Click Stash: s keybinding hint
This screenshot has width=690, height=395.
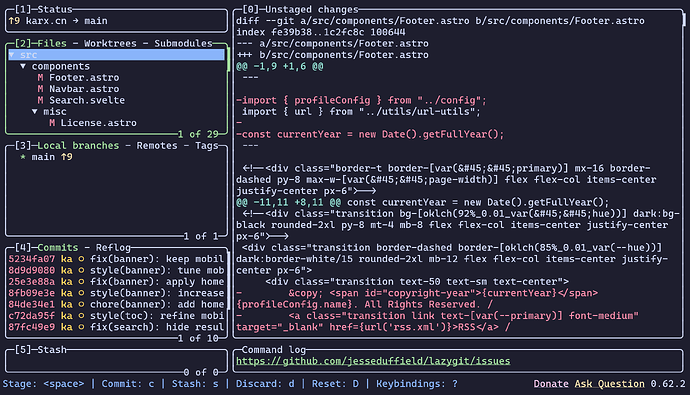point(195,384)
